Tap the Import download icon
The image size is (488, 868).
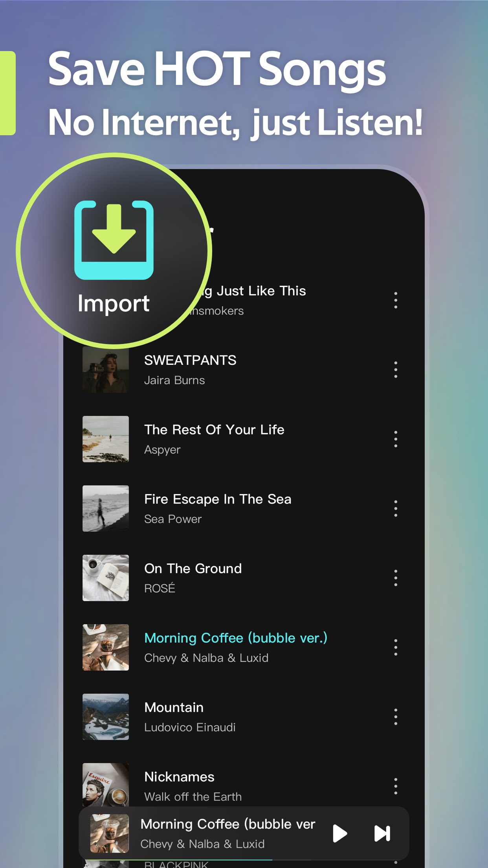pyautogui.click(x=114, y=240)
